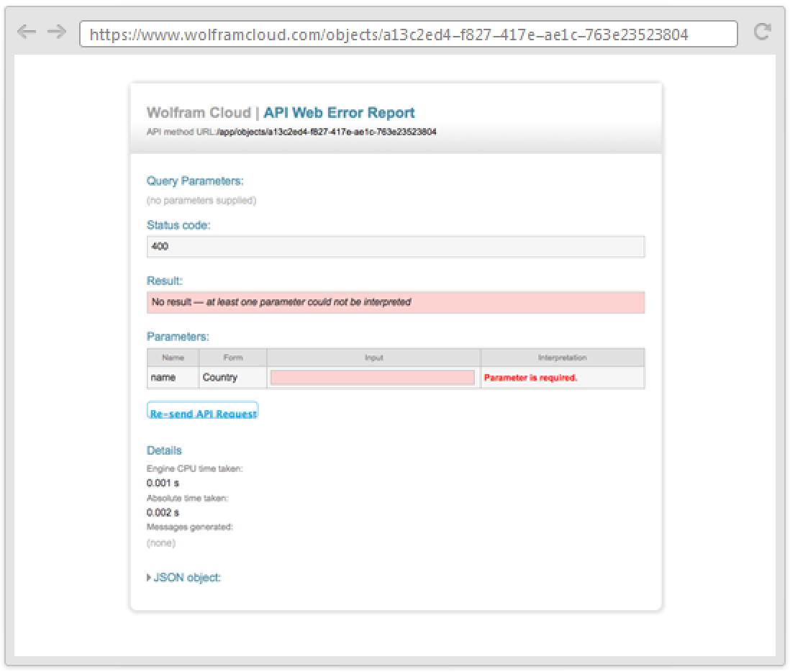Click the wolframcloud.com address bar
The width and height of the screenshot is (790, 672).
408,34
